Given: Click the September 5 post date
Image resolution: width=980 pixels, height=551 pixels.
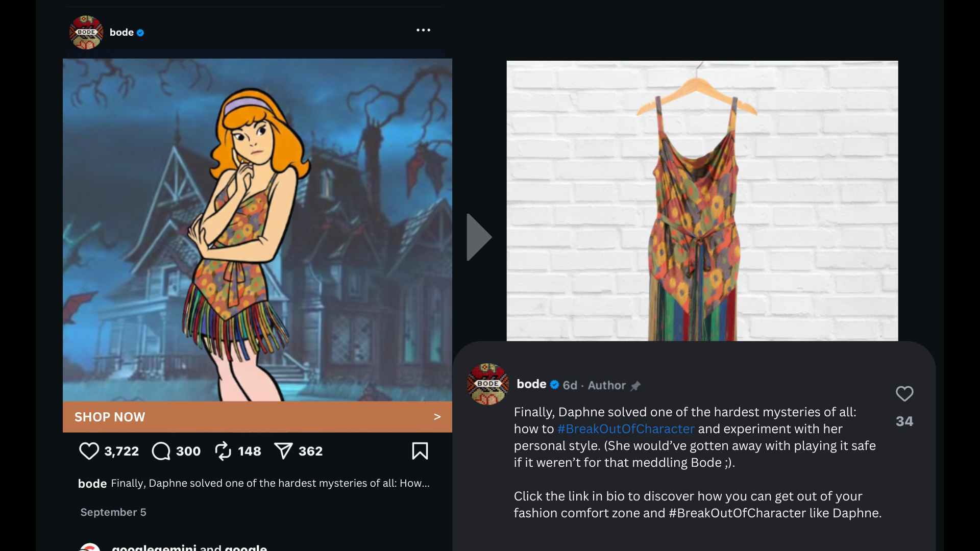Looking at the screenshot, I should pyautogui.click(x=113, y=512).
